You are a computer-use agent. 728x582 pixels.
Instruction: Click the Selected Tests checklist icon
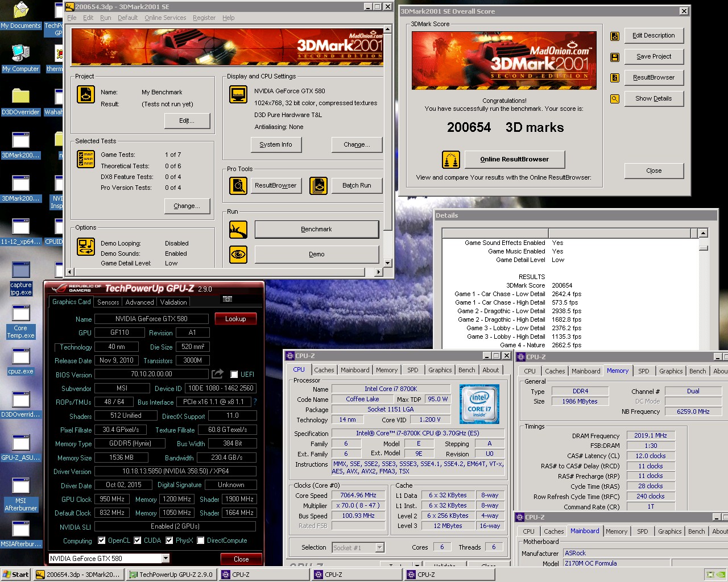pos(86,159)
